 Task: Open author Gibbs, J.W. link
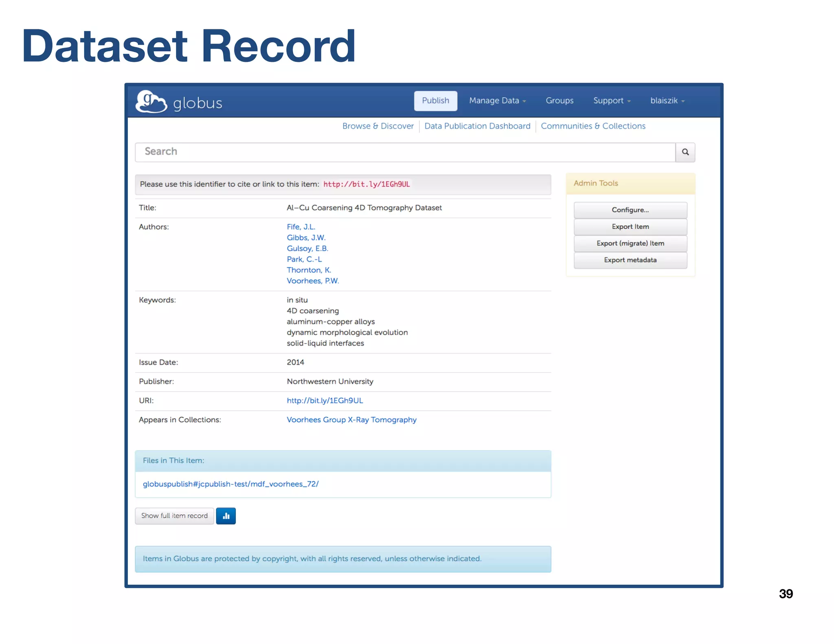pos(306,238)
